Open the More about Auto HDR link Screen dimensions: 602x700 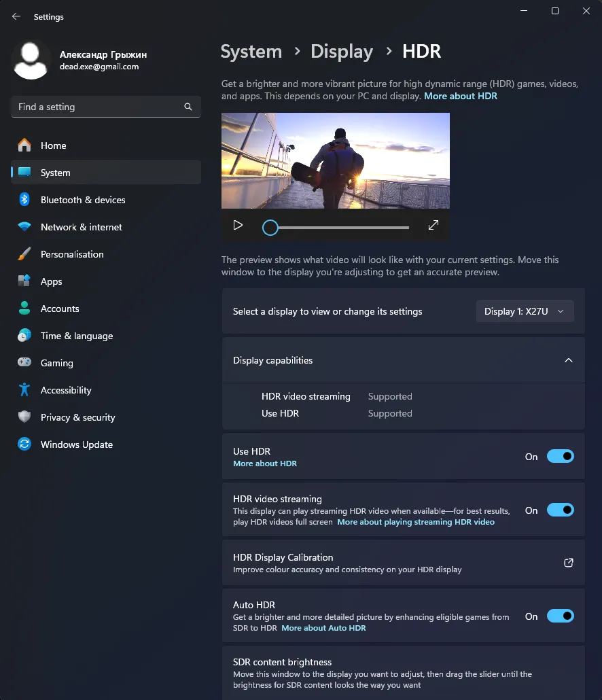[x=323, y=628]
